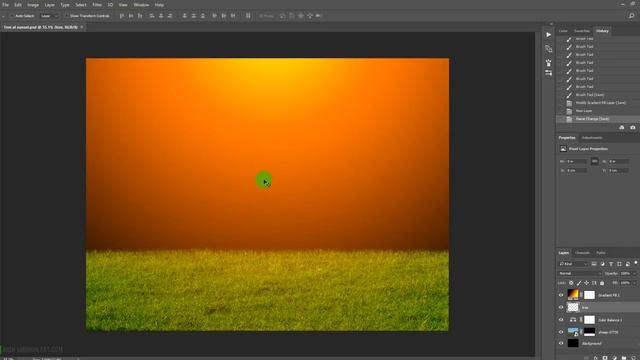Viewport: 640px width, 360px height.
Task: Click the W width input field
Action: [x=576, y=162]
